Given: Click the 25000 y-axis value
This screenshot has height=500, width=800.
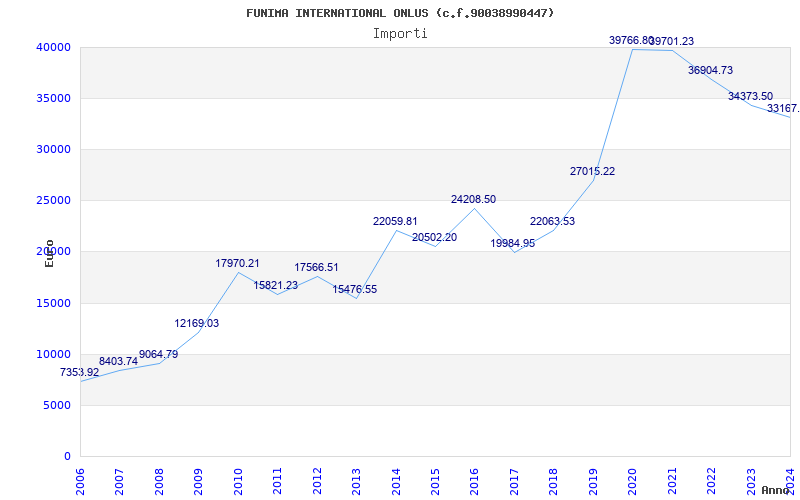Looking at the screenshot, I should 53,201.
